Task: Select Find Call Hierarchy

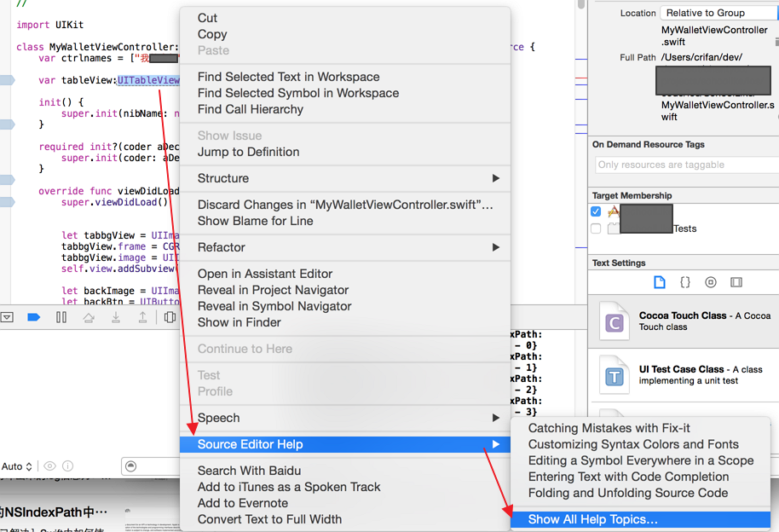Action: click(x=345, y=109)
